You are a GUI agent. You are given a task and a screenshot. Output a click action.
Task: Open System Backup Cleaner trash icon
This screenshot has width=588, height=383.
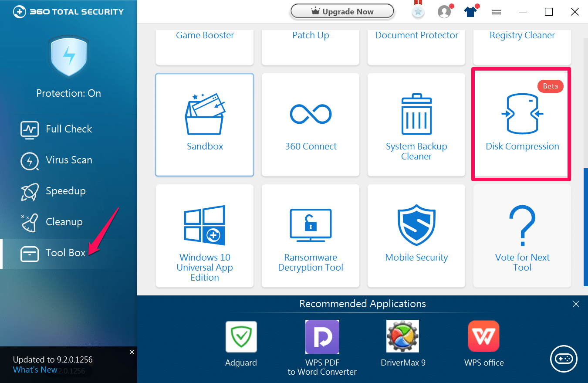[x=416, y=113]
